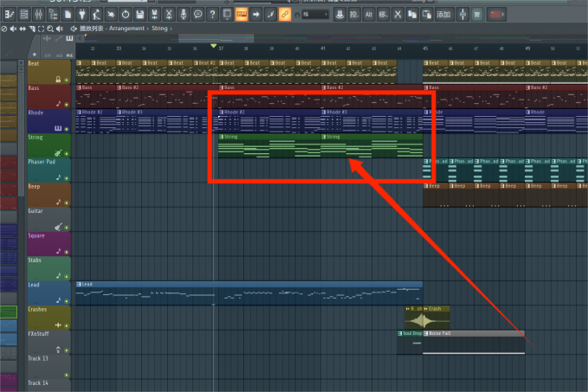
Task: Toggle the orange link chain button
Action: pyautogui.click(x=285, y=15)
